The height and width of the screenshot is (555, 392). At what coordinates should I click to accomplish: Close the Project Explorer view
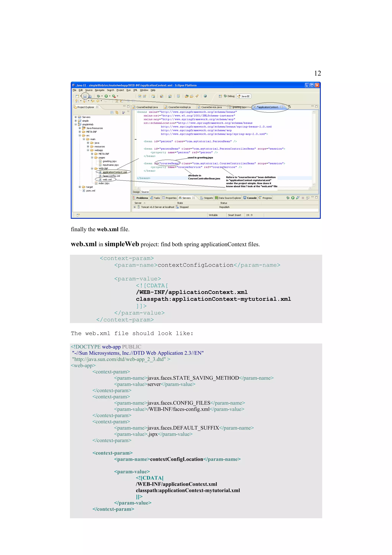97,107
